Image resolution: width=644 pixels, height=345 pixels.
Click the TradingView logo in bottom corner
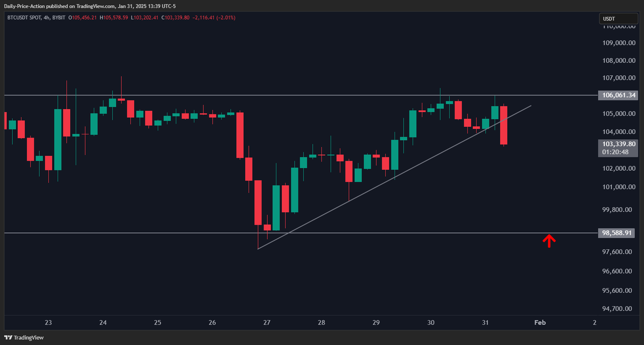tap(25, 337)
